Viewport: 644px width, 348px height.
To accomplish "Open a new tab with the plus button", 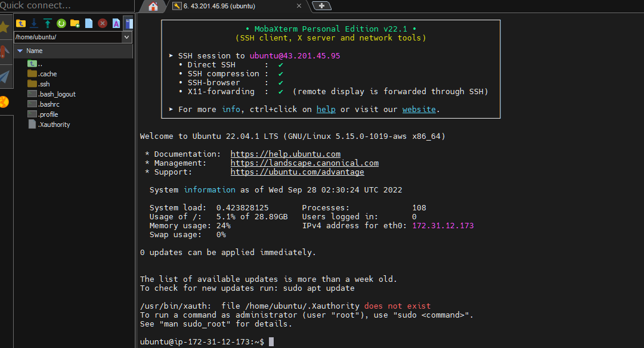I will (321, 6).
